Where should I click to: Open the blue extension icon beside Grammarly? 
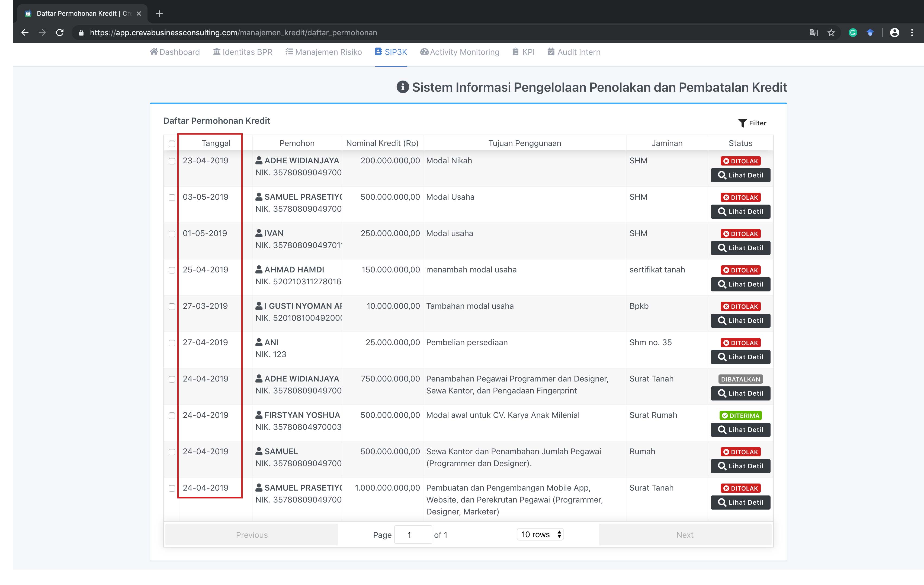tap(870, 33)
